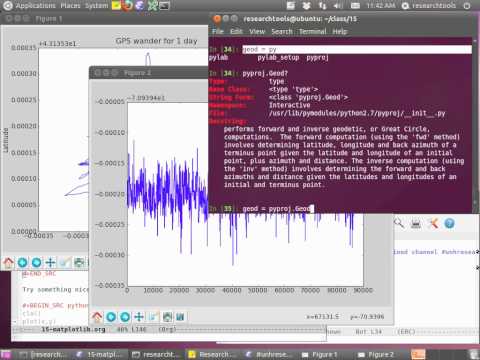Select the Zoom tool in Figure 1 toolbar
Image resolution: width=480 pixels, height=360 pixels.
pos(65,263)
